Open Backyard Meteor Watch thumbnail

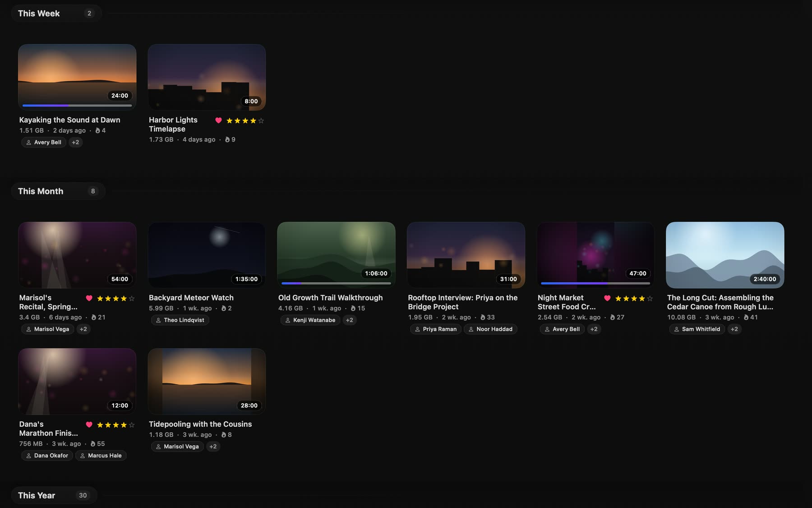pyautogui.click(x=207, y=255)
